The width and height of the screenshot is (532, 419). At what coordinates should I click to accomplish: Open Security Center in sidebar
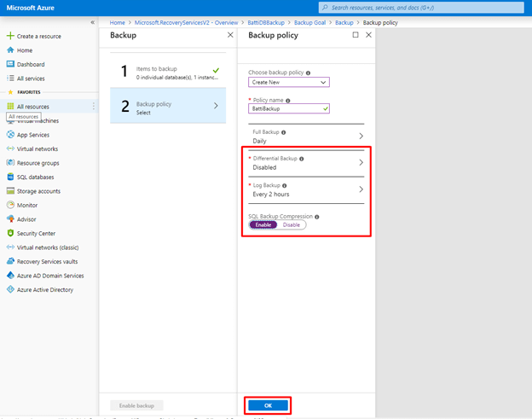tap(36, 233)
